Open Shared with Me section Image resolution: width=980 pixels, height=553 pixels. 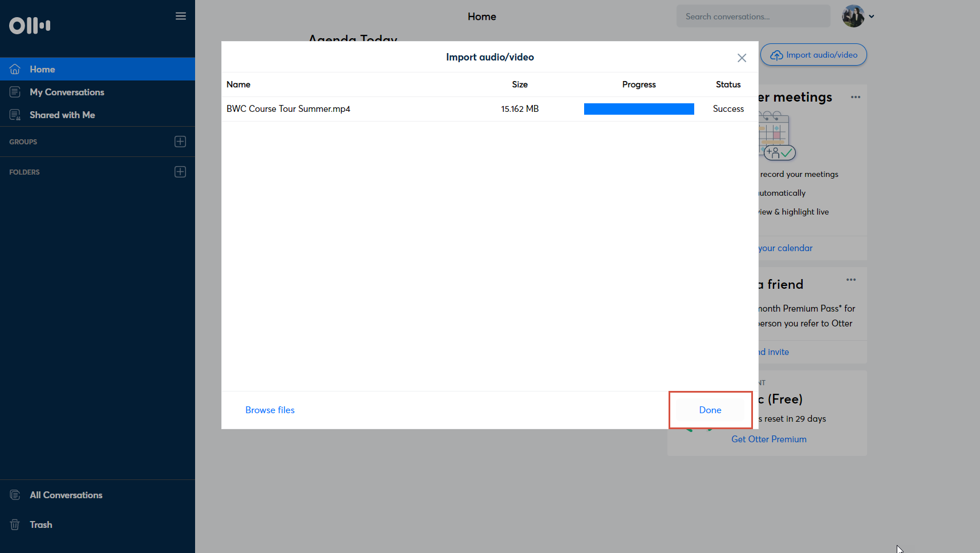tap(62, 115)
